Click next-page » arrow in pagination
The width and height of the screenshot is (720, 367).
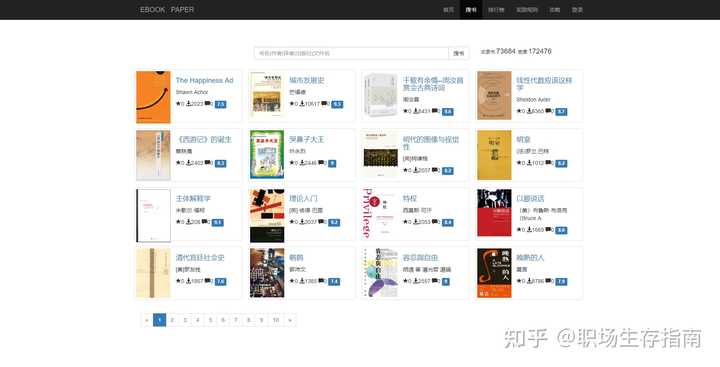coord(290,320)
